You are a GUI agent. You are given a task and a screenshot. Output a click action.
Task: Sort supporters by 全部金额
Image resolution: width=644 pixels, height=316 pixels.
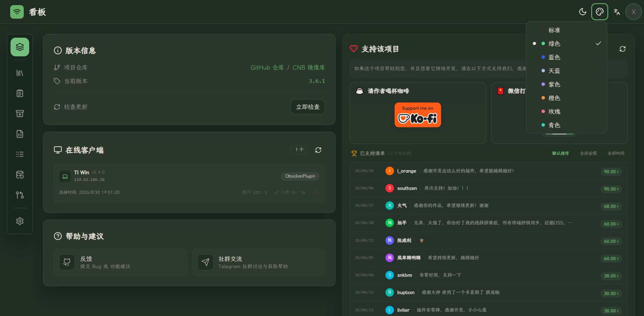point(588,153)
